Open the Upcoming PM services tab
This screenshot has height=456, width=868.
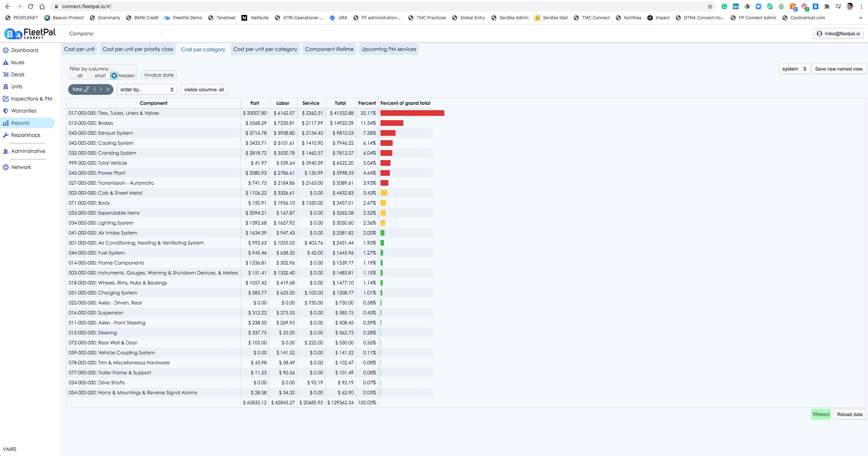point(389,49)
